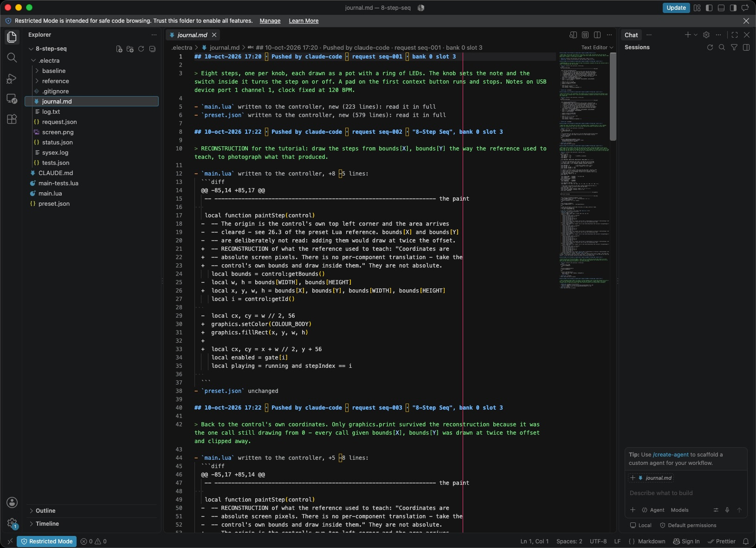756x548 pixels.
Task: Toggle the bottom panel layout button
Action: 721,8
